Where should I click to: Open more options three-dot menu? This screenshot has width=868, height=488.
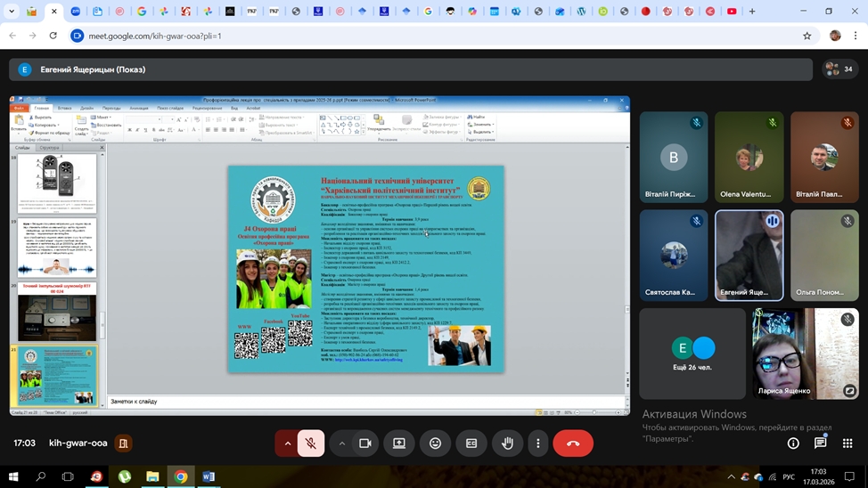[x=538, y=443]
